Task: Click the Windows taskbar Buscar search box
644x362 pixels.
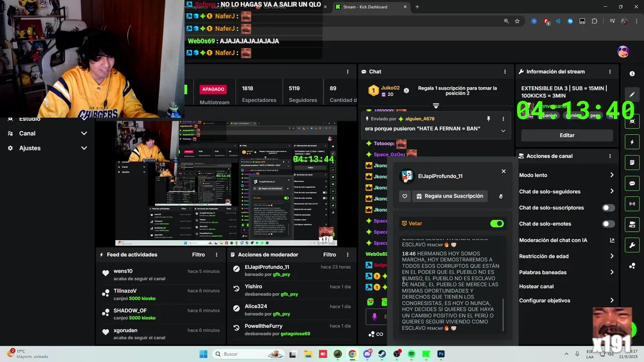Action: point(249,354)
